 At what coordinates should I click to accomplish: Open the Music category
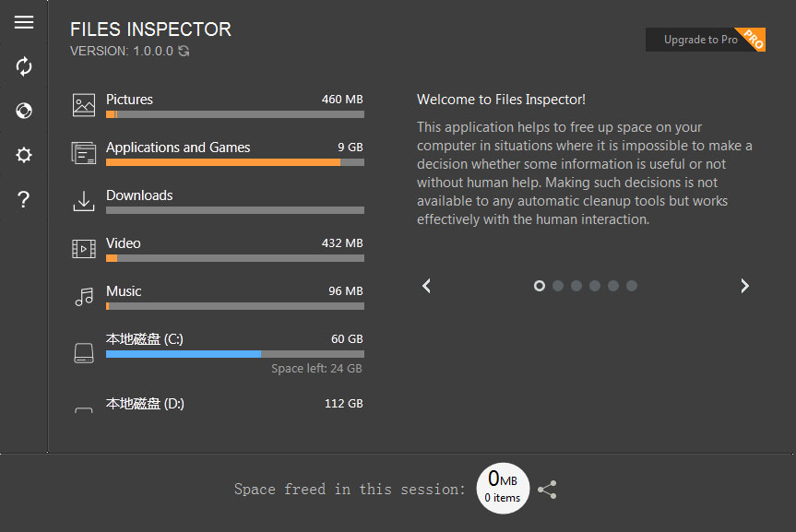coord(218,297)
